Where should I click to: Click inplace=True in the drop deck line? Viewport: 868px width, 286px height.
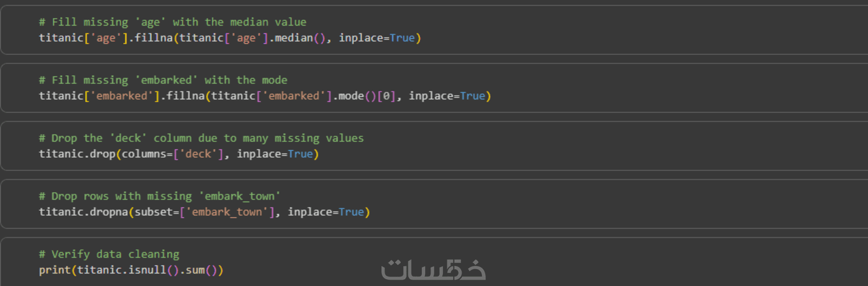pos(275,154)
